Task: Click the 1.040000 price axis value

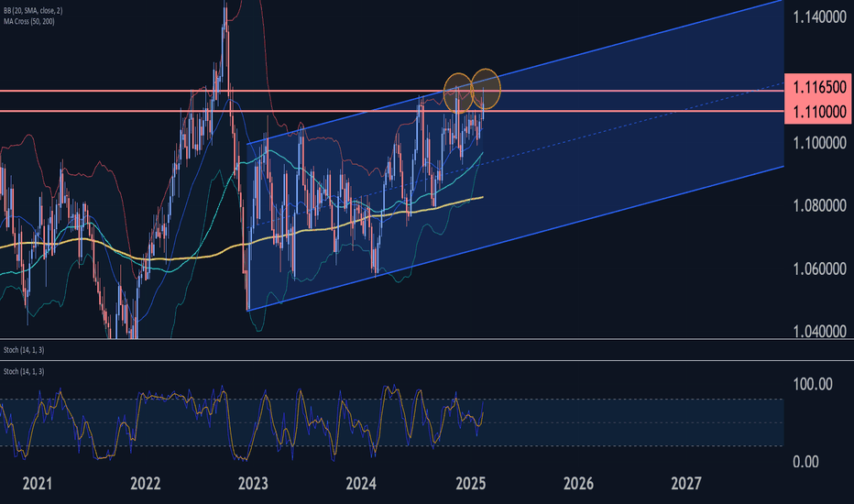Action: point(820,331)
